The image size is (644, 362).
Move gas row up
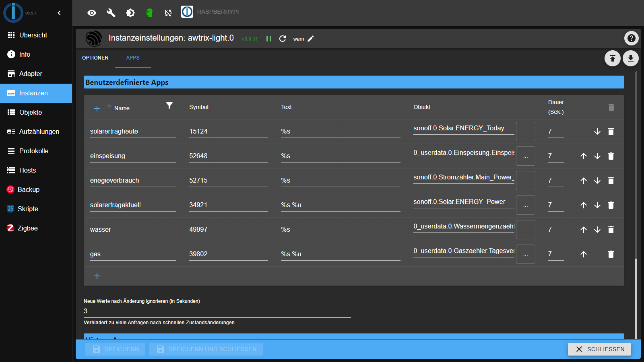tap(584, 254)
